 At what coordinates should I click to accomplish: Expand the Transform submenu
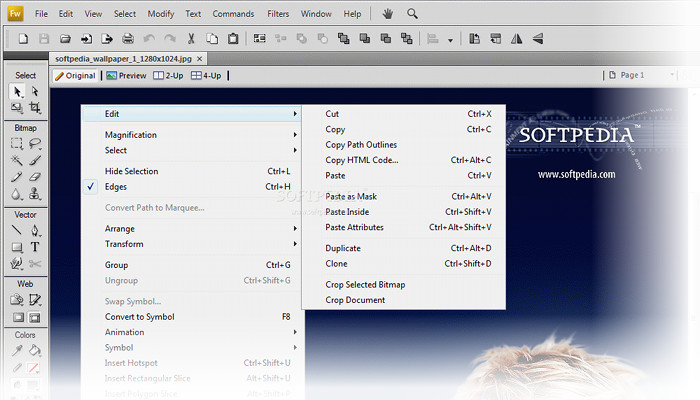coord(193,244)
